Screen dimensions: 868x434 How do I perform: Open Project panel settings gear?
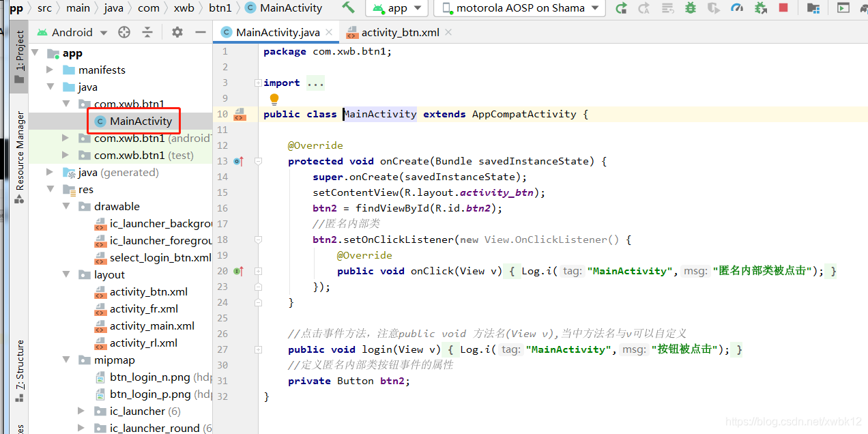pos(177,32)
